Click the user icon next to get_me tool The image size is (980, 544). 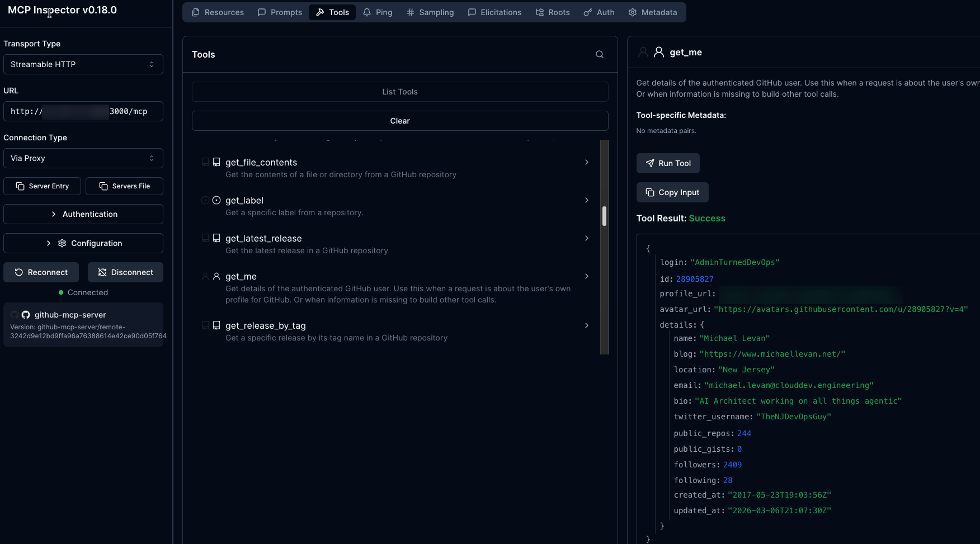(x=216, y=276)
